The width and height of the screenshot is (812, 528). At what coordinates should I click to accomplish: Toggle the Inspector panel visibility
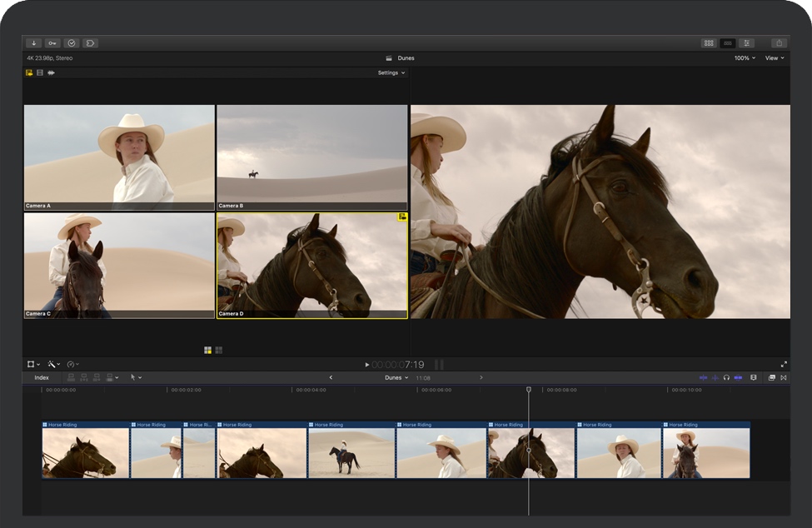[x=747, y=42]
